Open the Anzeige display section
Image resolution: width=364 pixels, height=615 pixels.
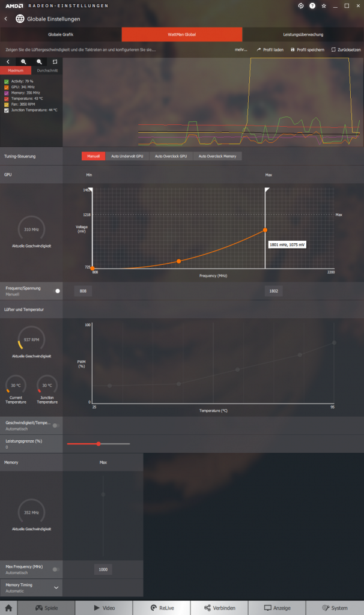pyautogui.click(x=277, y=608)
